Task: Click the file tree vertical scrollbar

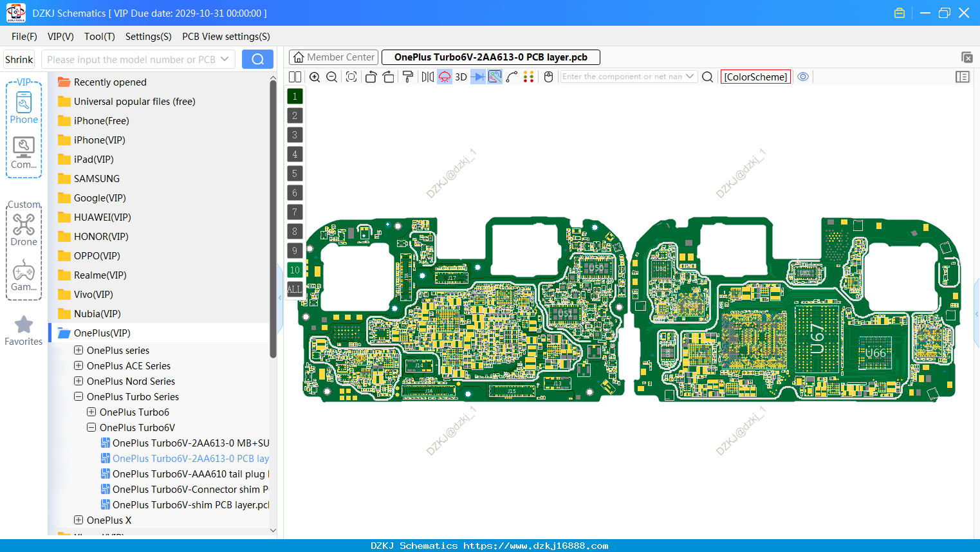Action: click(273, 219)
